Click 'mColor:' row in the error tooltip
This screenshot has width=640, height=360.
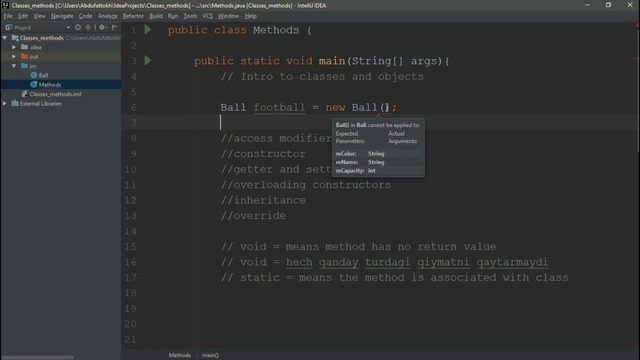tap(378, 153)
